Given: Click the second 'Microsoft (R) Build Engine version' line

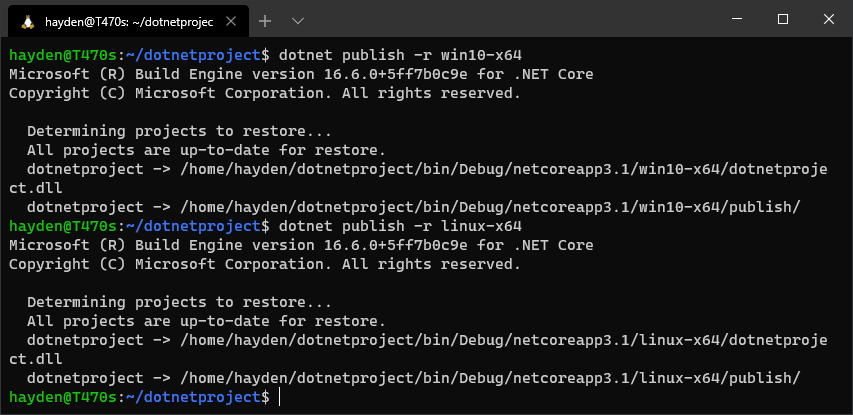Looking at the screenshot, I should coord(301,245).
